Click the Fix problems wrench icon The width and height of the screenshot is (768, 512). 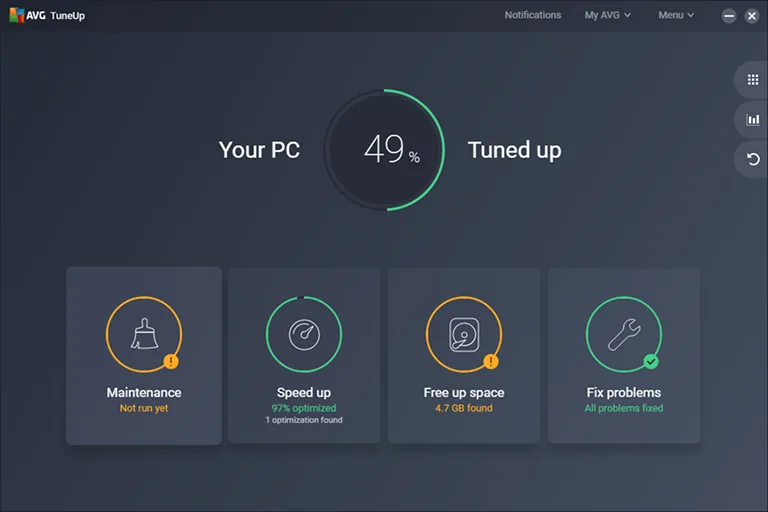[624, 335]
